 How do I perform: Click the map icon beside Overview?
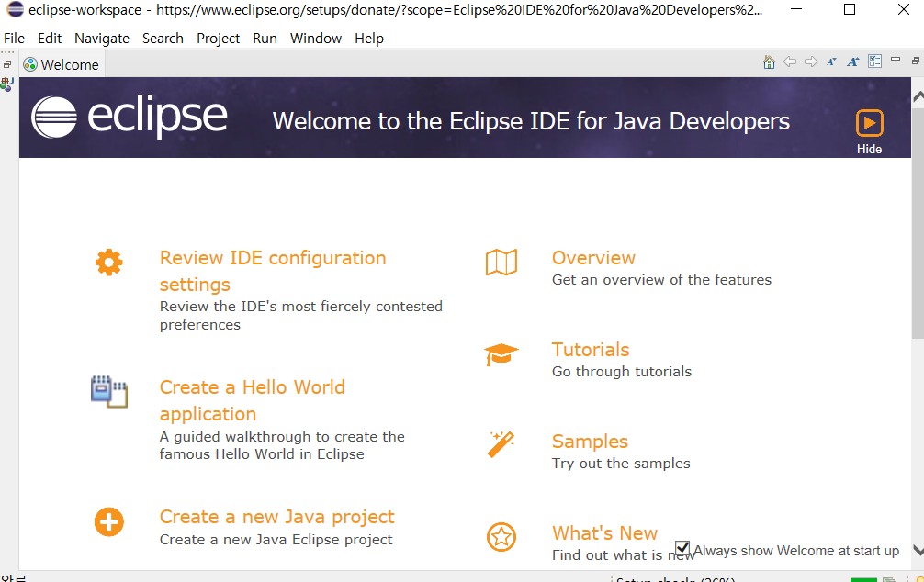point(501,263)
